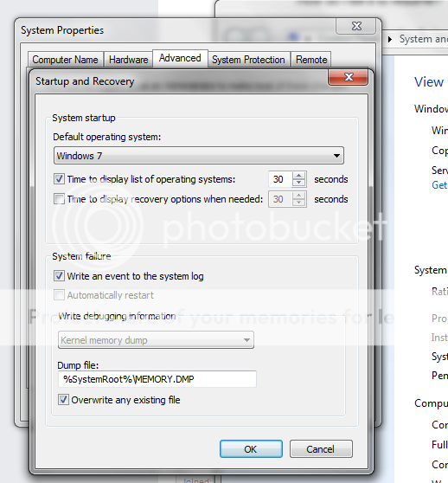The image size is (448, 483).
Task: Enable Time to display recovery options when needed
Action: [x=59, y=199]
